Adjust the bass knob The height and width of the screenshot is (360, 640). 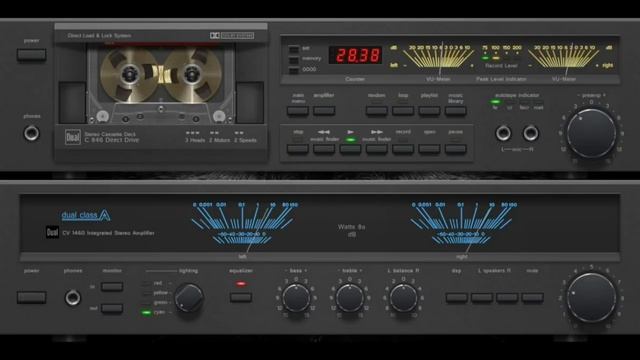click(x=296, y=298)
